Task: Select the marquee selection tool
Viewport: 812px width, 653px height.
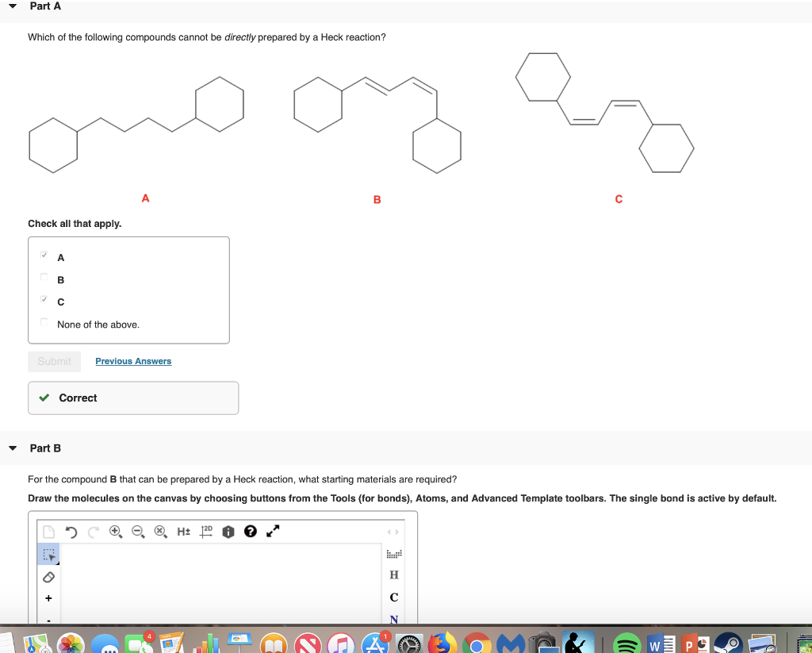Action: pyautogui.click(x=48, y=554)
